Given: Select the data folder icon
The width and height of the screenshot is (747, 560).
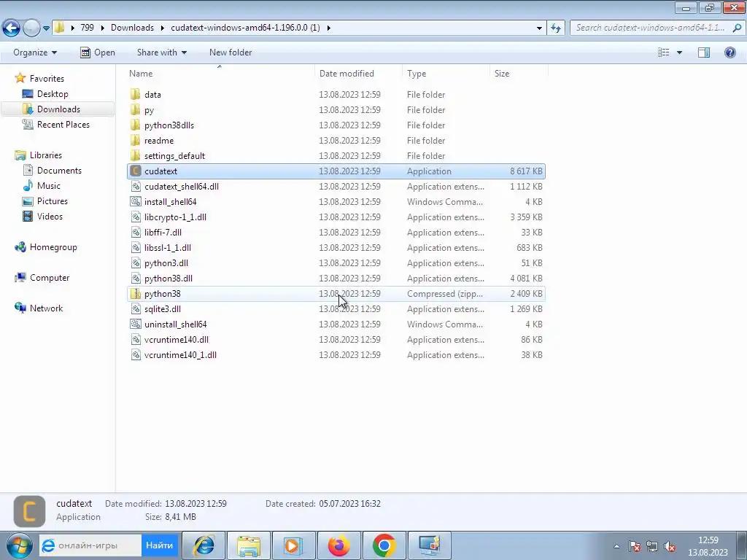Looking at the screenshot, I should (136, 94).
